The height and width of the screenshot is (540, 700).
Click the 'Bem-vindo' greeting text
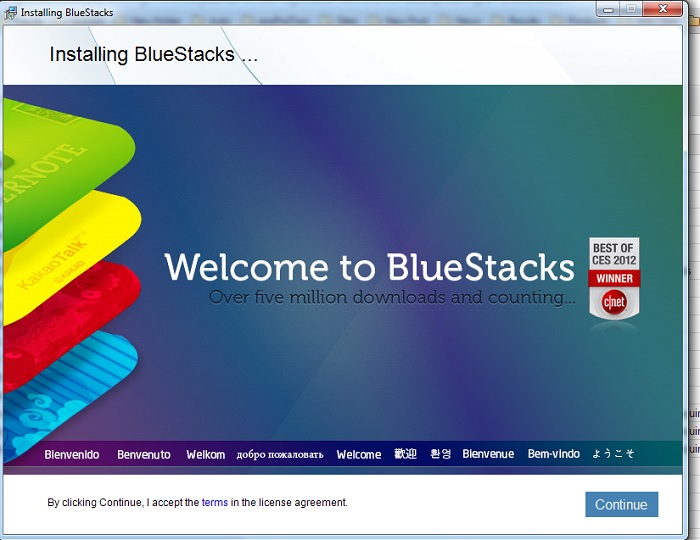[x=554, y=454]
